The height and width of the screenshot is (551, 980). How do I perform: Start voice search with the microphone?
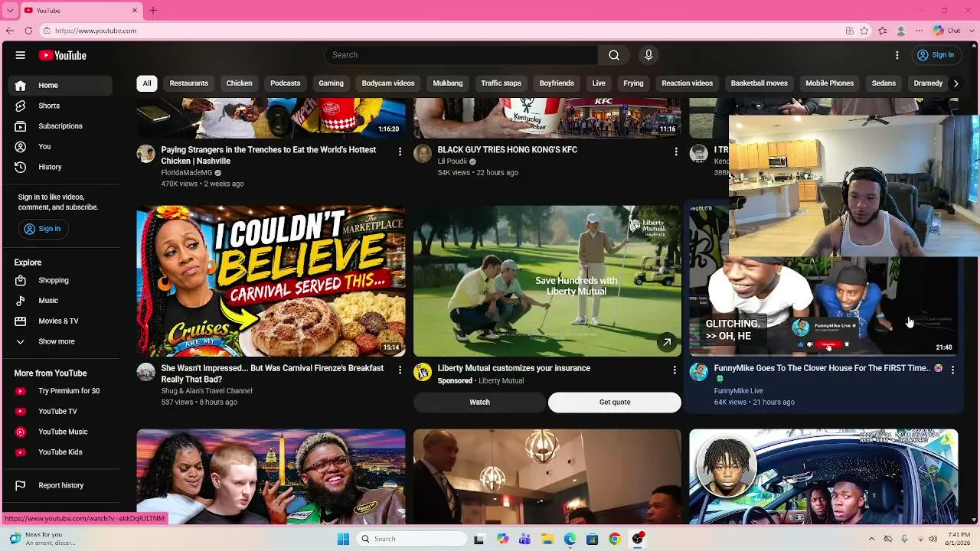pos(648,55)
